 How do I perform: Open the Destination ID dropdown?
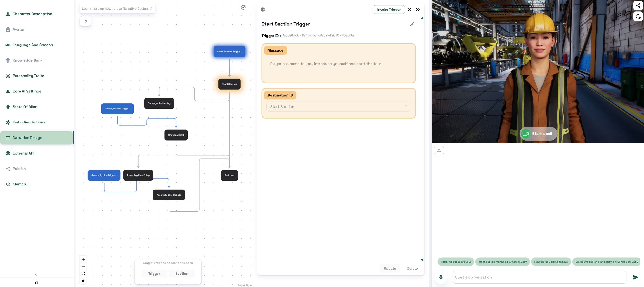pyautogui.click(x=338, y=106)
